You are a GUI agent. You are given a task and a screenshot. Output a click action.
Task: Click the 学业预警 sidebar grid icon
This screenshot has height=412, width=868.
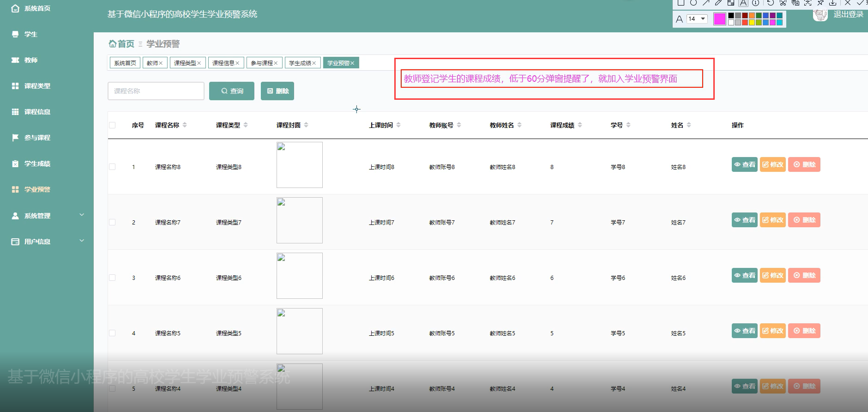[x=15, y=189]
